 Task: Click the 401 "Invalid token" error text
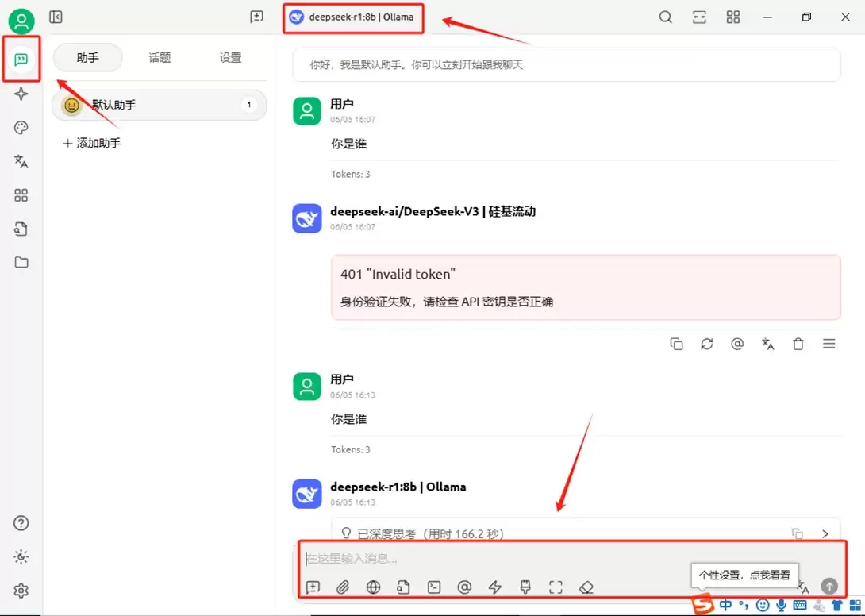coord(398,274)
